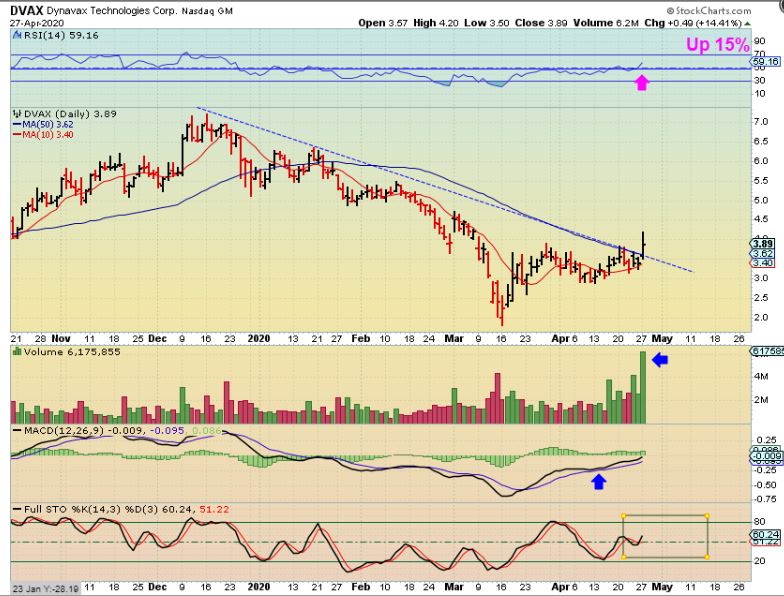Click the DVAX ticker symbol heading
The width and height of the screenshot is (784, 596).
26,10
